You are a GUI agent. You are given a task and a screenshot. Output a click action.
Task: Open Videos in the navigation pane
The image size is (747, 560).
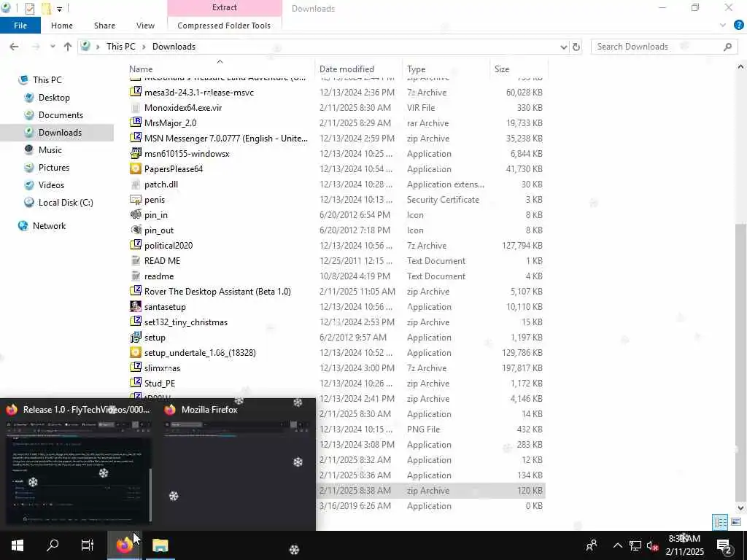point(51,185)
